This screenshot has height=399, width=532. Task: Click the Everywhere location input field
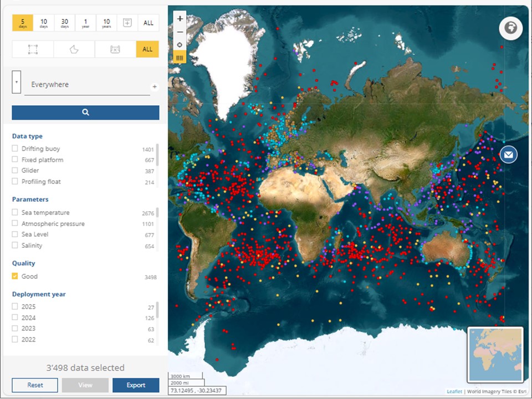coord(87,84)
